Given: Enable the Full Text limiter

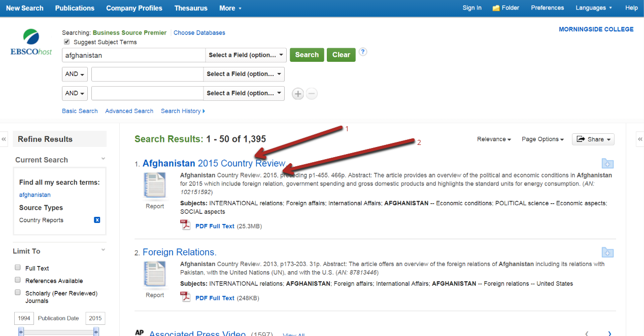Looking at the screenshot, I should (x=18, y=268).
